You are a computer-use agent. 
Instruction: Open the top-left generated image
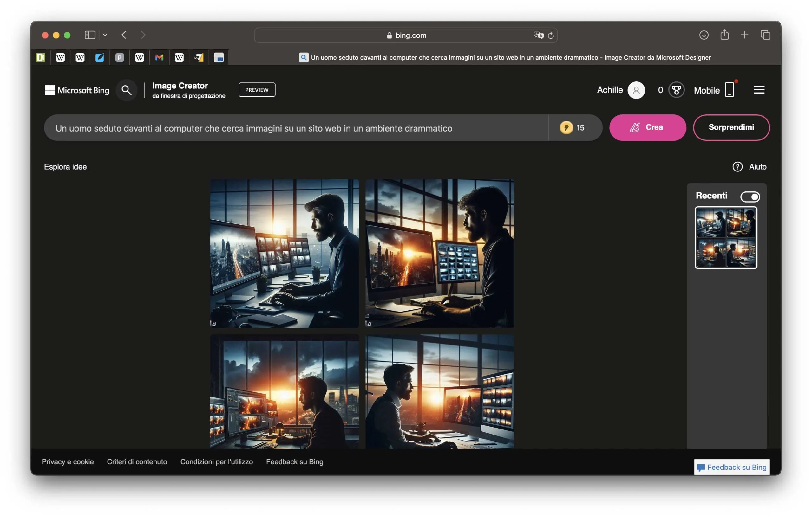pyautogui.click(x=284, y=254)
